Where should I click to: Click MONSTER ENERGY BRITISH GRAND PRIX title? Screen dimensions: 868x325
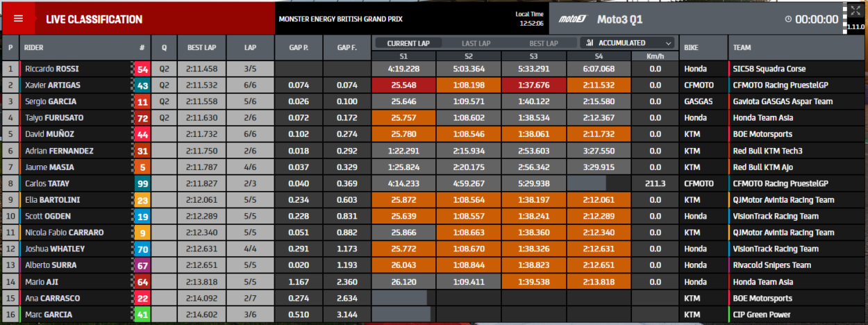340,19
